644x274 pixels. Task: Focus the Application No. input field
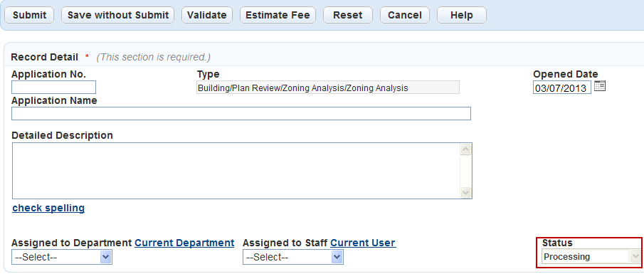(x=54, y=87)
